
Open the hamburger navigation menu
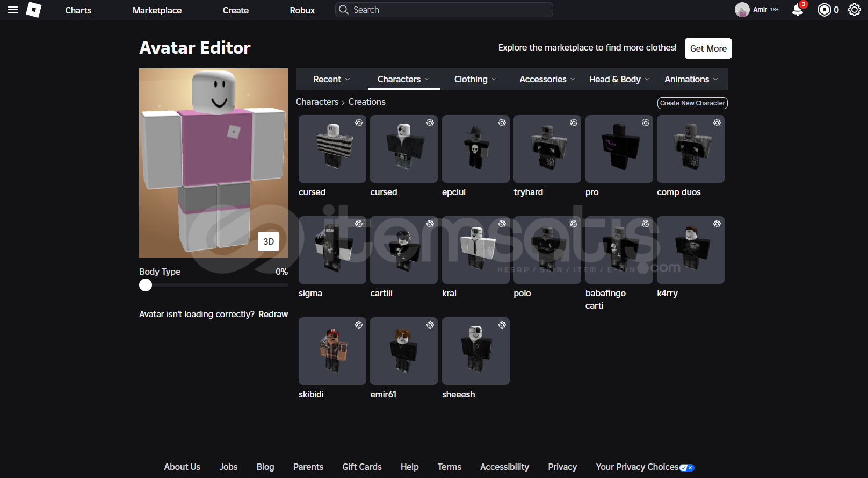pos(13,10)
